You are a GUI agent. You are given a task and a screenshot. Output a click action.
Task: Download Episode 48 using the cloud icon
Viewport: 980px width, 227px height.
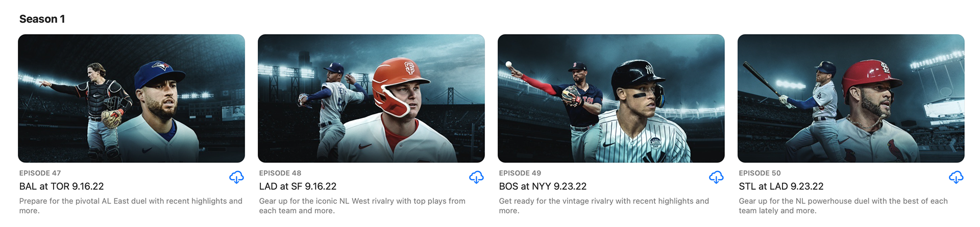pyautogui.click(x=476, y=178)
